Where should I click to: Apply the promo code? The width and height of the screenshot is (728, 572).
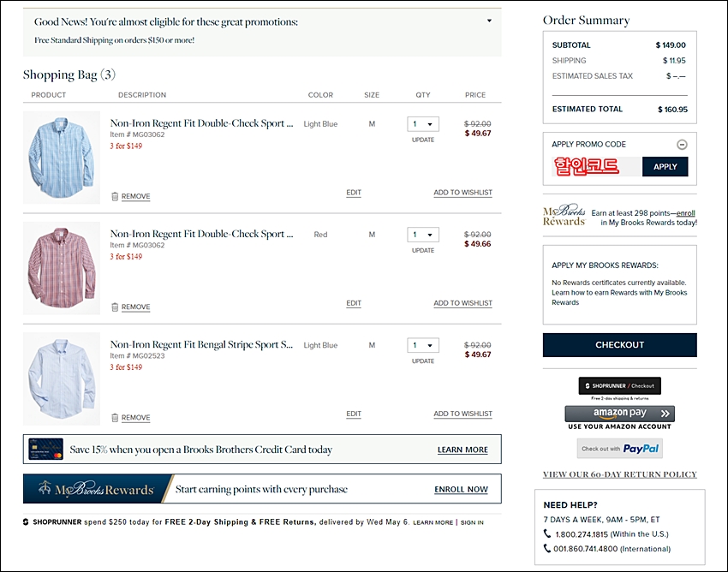point(665,167)
